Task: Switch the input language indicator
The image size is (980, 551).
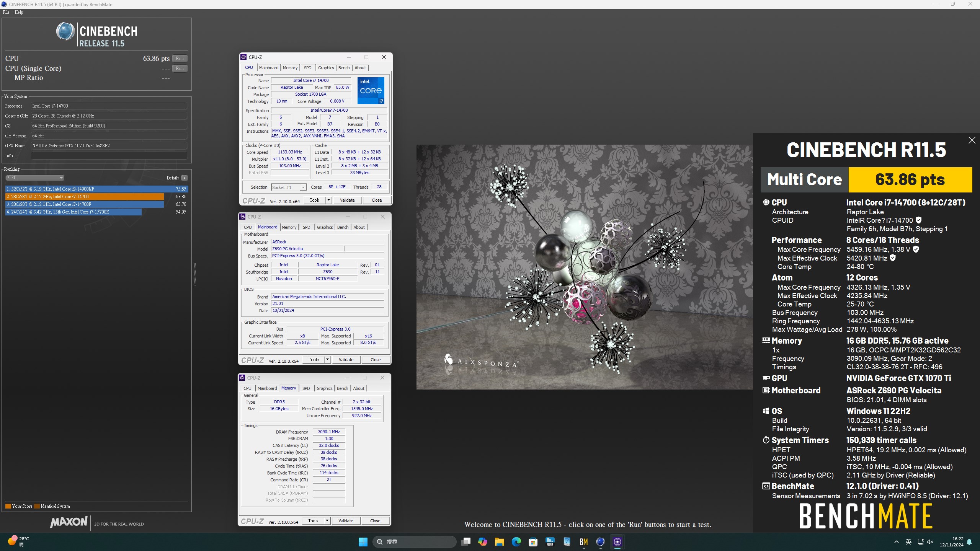Action: tap(908, 542)
